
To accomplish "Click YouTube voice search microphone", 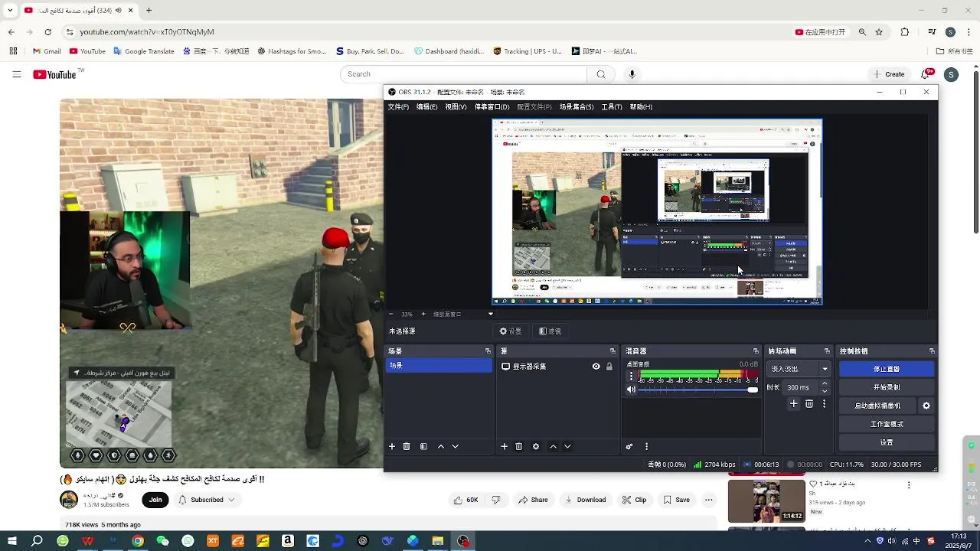I will click(x=632, y=74).
